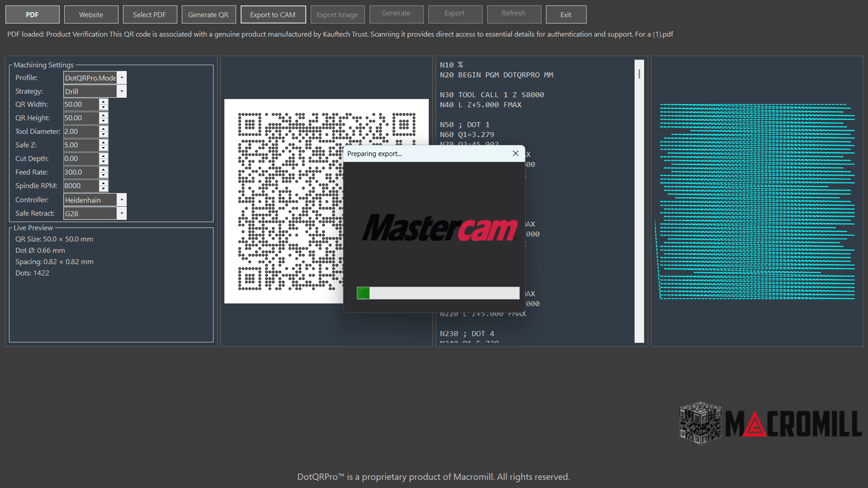Click the 'N30 TOOL CALL 1 Z S8000' line
Image resolution: width=868 pixels, height=488 pixels.
[x=492, y=94]
